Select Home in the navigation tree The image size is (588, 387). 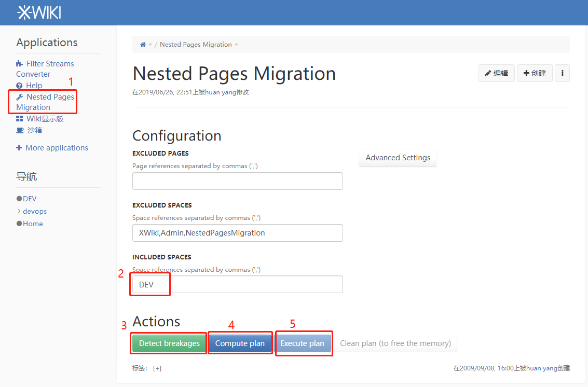point(33,224)
